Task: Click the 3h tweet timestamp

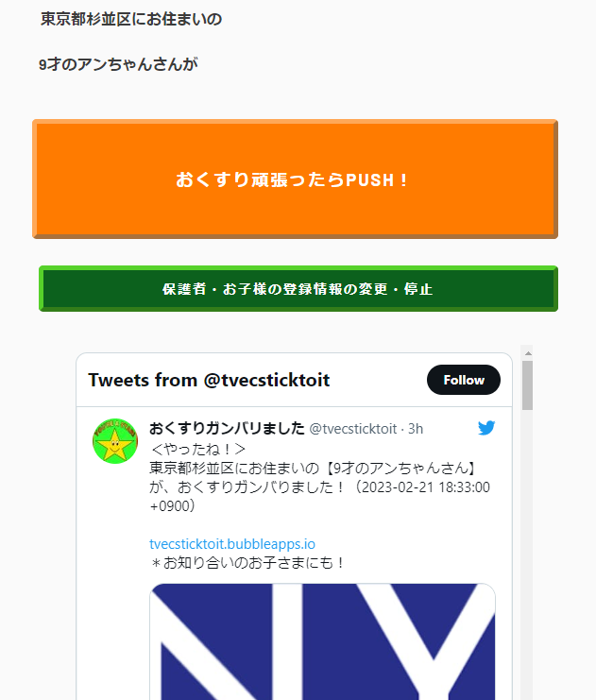Action: [416, 429]
